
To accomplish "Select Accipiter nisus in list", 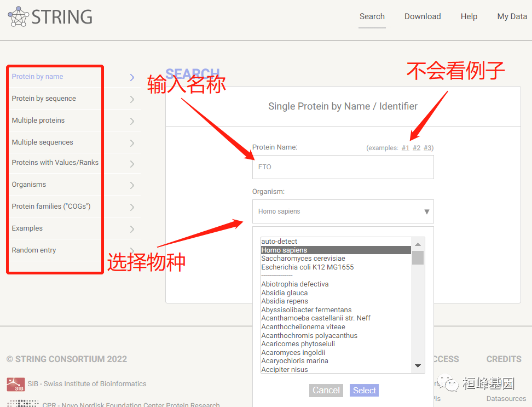I will coord(336,370).
